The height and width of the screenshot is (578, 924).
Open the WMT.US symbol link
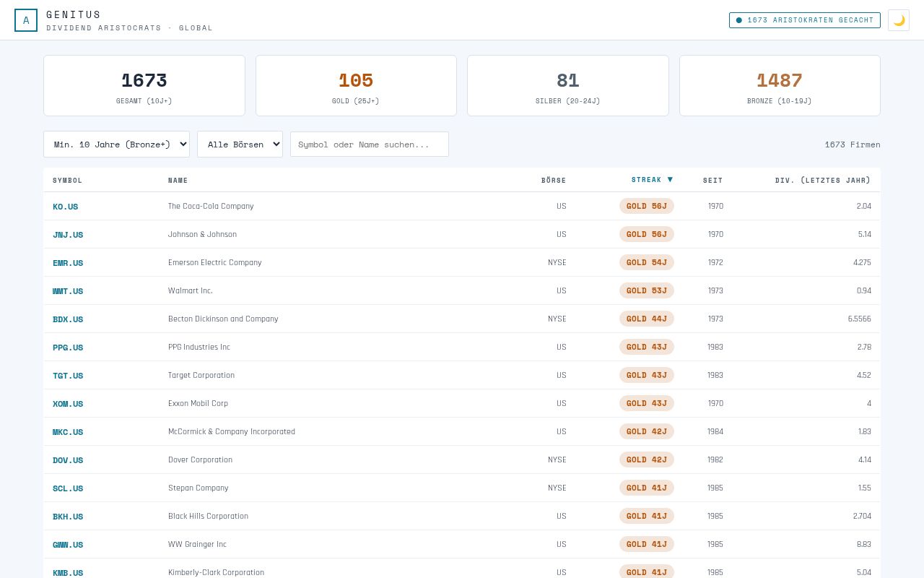[x=68, y=291]
